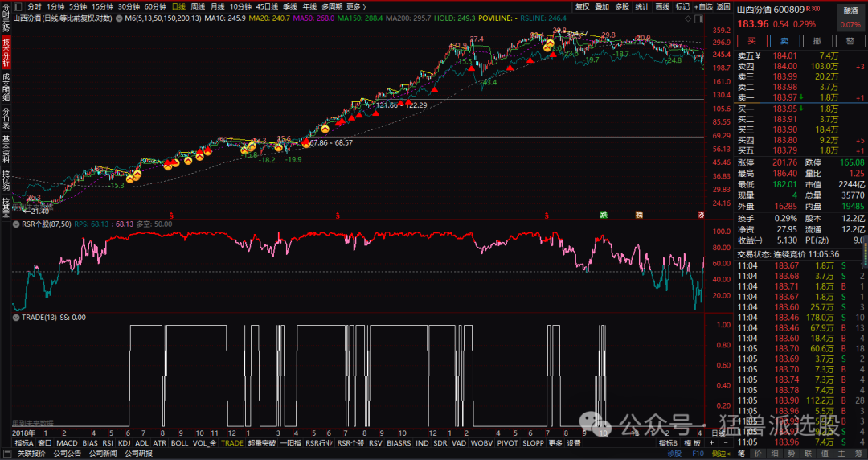Select the 周线 weekly chart tab

click(199, 6)
